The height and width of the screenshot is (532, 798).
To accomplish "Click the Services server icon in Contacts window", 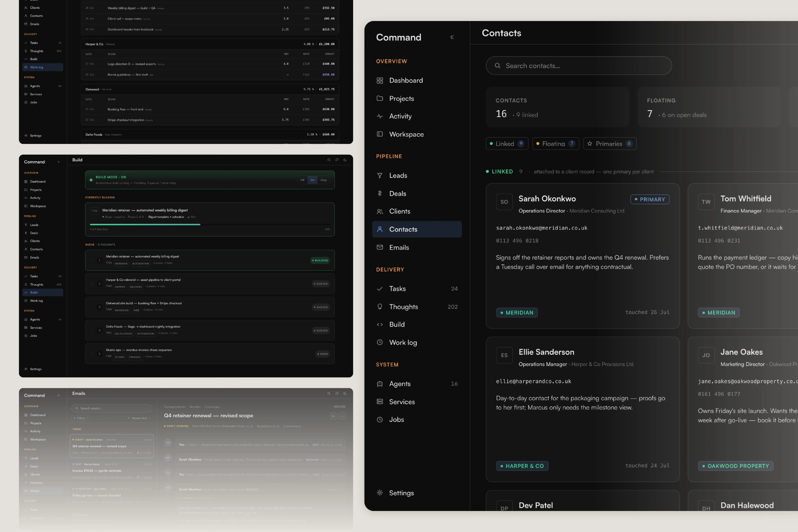I will pos(380,402).
